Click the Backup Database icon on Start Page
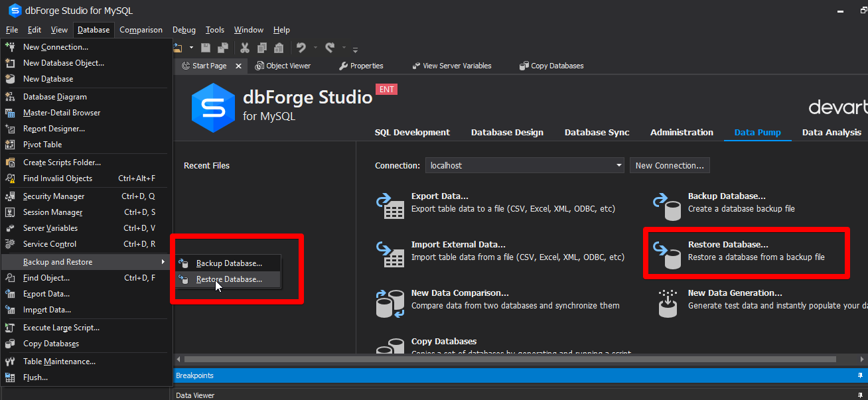Screen dimensions: 868x400 click(x=667, y=206)
